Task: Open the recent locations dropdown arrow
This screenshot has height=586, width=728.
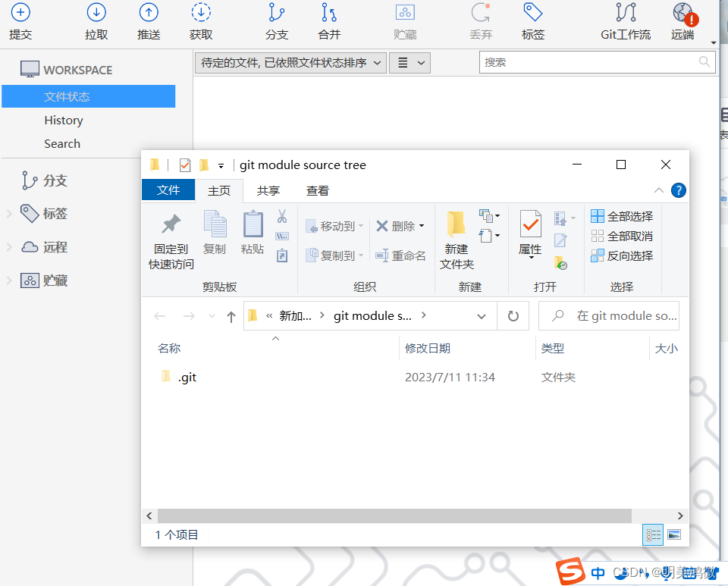Action: pyautogui.click(x=212, y=316)
